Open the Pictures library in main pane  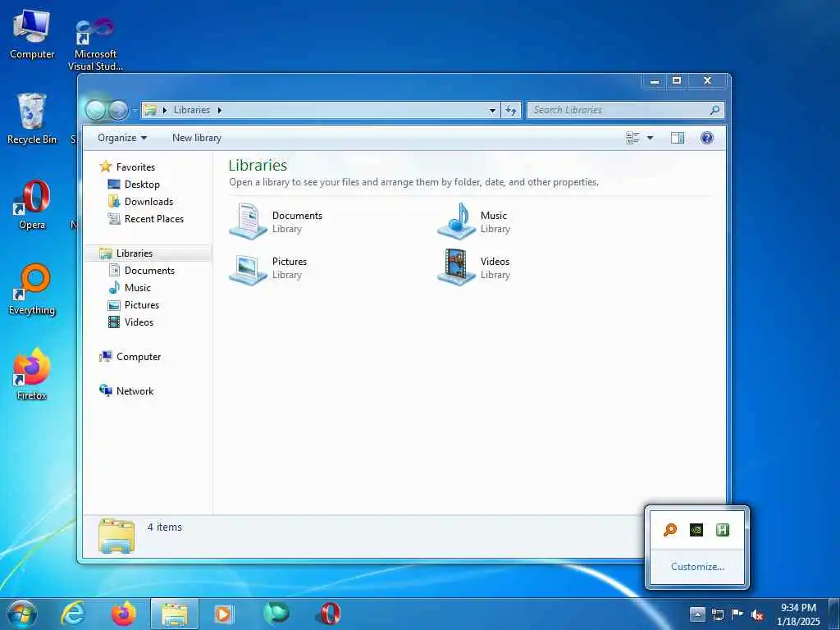pyautogui.click(x=268, y=268)
